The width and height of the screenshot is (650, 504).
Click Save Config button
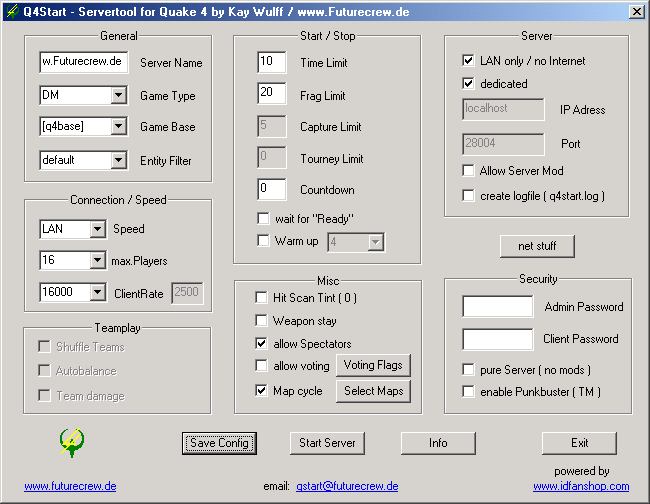click(219, 443)
